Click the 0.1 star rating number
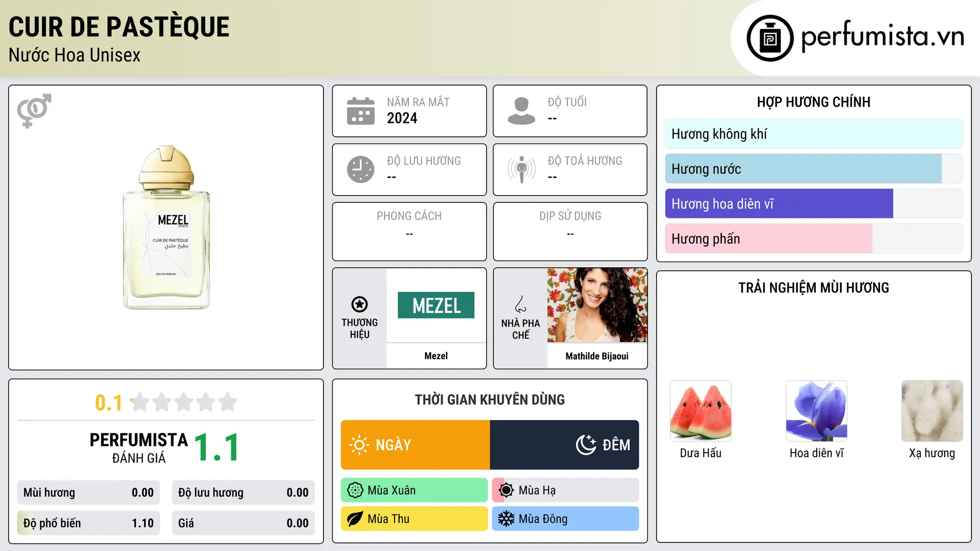The image size is (980, 551). [109, 403]
